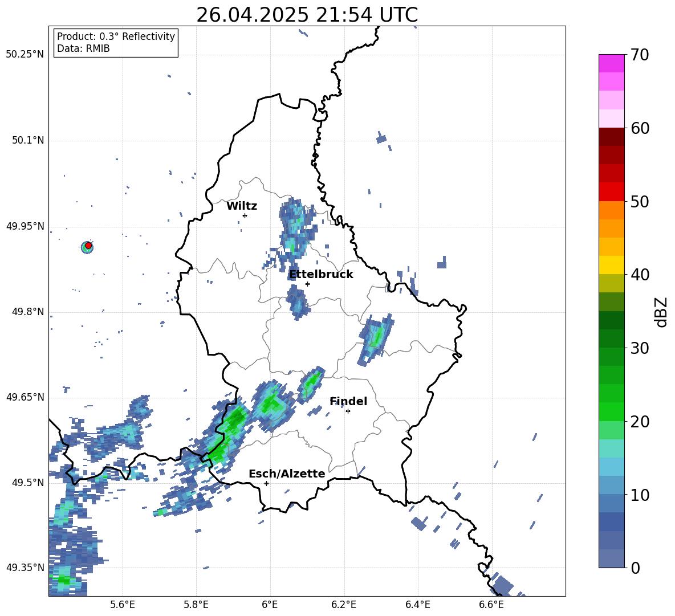Click the title 26.04.2025 21:54 UTC

[x=307, y=15]
